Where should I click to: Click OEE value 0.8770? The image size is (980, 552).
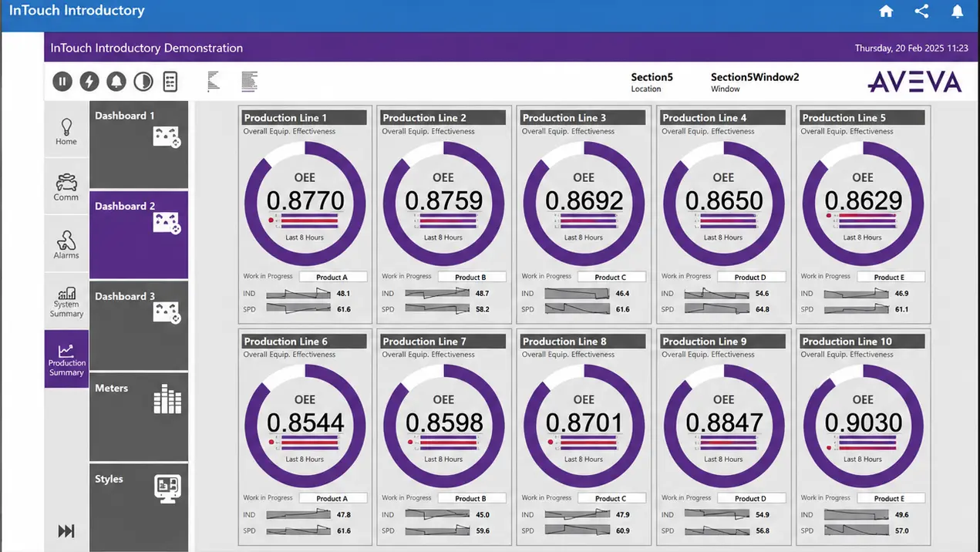click(x=305, y=201)
